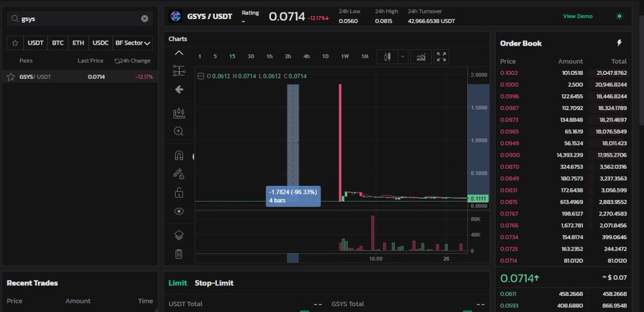
Task: Click the candlestick chart style icon
Action: tap(387, 56)
